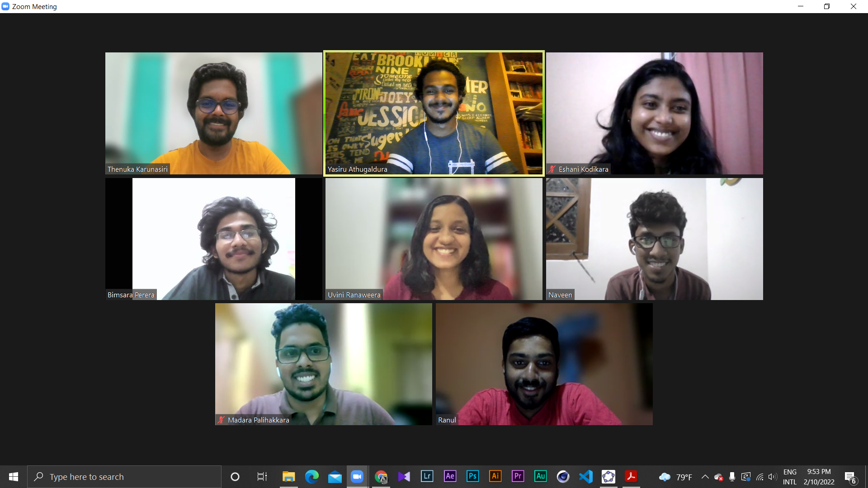Launch Adobe After Effects from taskbar
Screen dimensions: 868x488
[x=450, y=476]
